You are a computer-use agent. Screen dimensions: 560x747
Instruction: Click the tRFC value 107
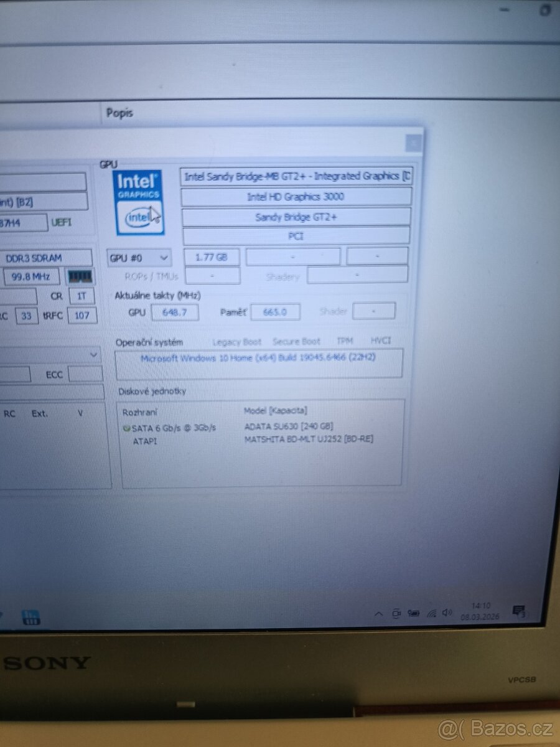82,315
